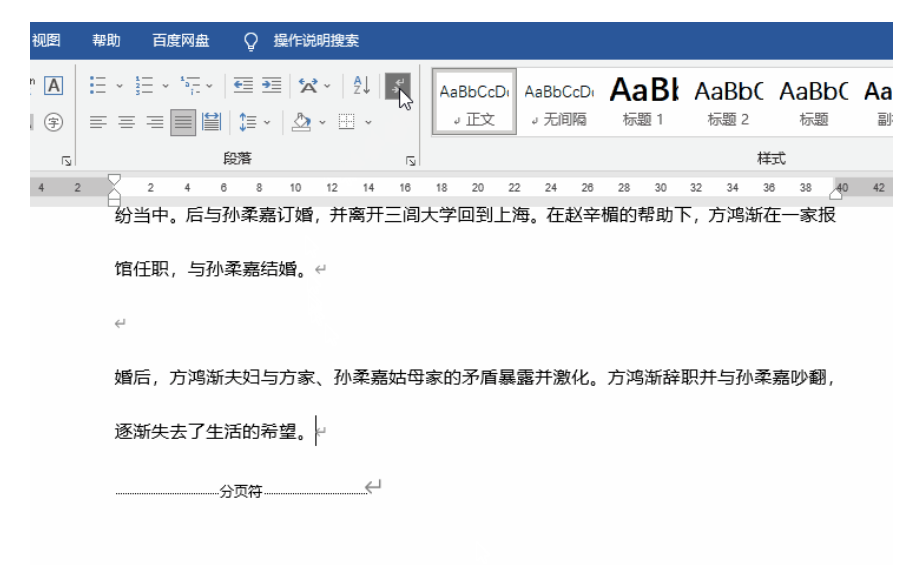Align text to the right

click(154, 123)
